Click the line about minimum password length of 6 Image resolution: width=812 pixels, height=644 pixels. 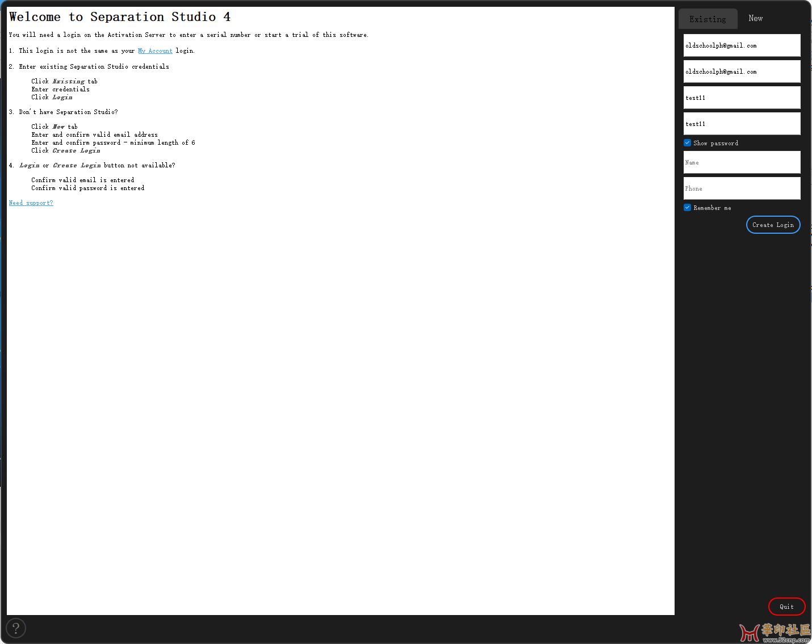(113, 142)
